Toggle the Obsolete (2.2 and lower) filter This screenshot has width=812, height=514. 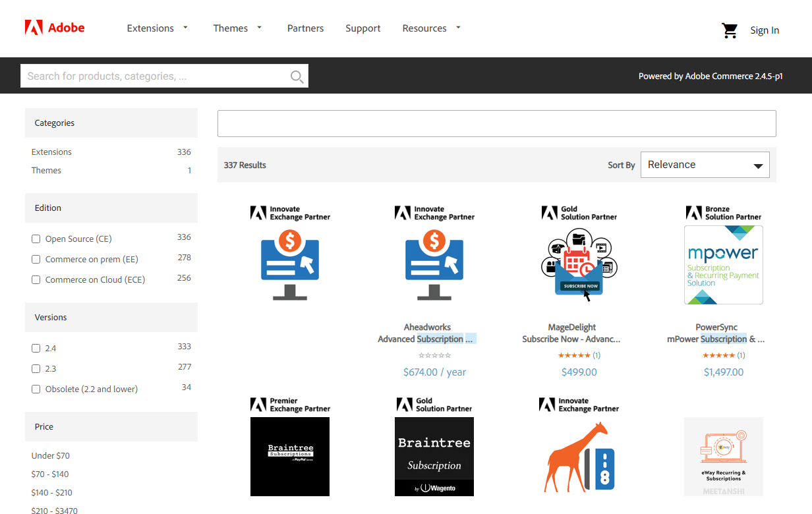tap(36, 389)
